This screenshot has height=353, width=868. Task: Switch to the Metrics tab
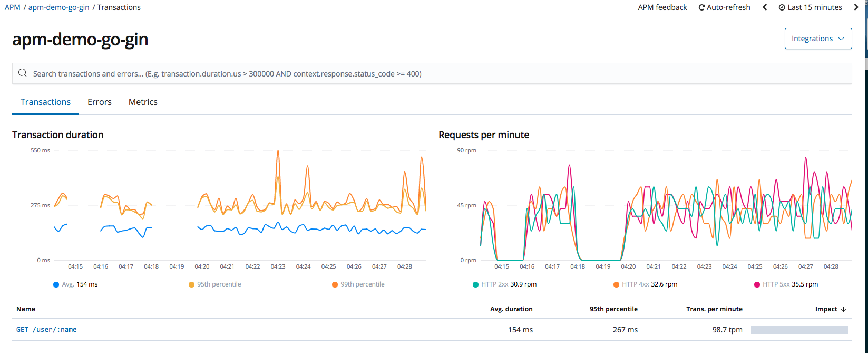[143, 102]
